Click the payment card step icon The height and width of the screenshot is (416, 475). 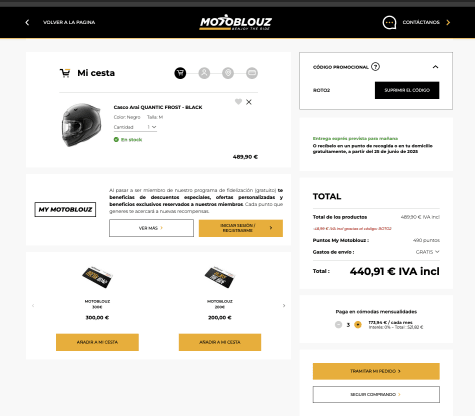252,73
